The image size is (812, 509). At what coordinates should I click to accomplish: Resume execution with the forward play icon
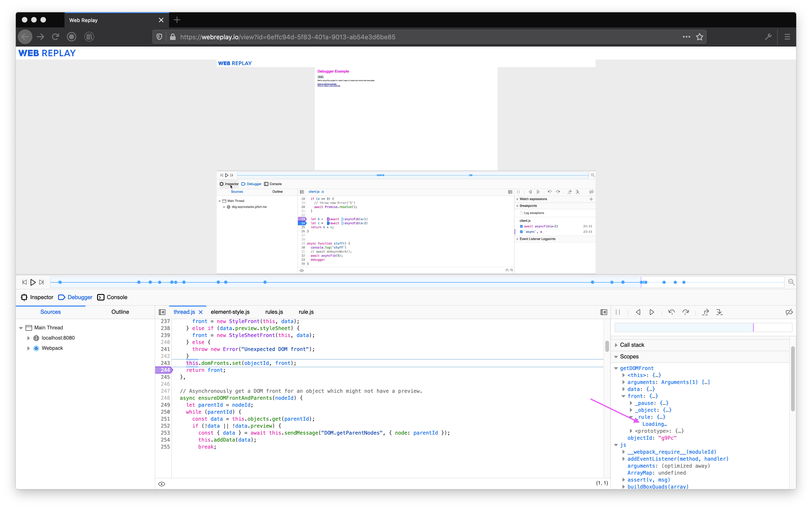point(652,312)
